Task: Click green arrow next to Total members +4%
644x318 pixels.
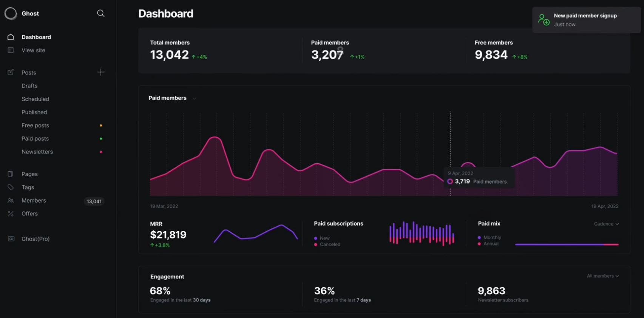Action: [194, 57]
